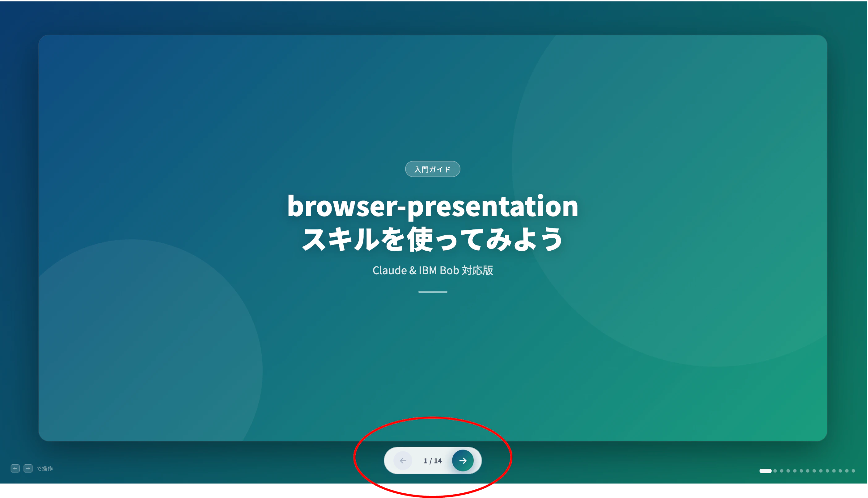Viewport: 868px width, 498px height.
Task: Click the left arrow key hint icon
Action: click(15, 468)
